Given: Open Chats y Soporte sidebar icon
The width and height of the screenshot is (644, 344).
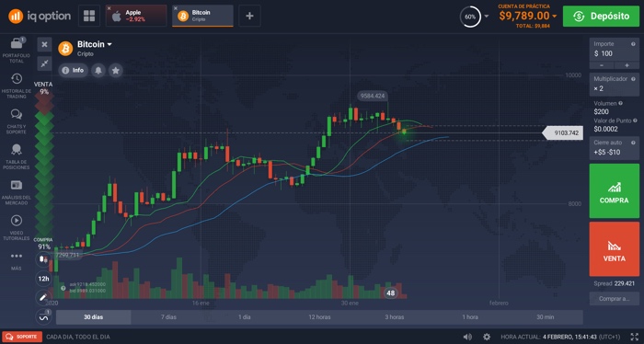Looking at the screenshot, I should (17, 114).
